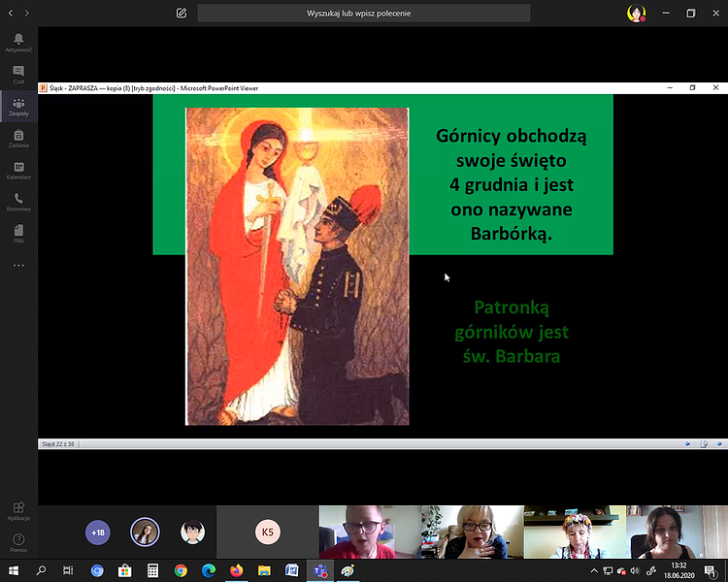
Task: Click the 'Slajd 22 z 38' status indicator
Action: click(58, 444)
